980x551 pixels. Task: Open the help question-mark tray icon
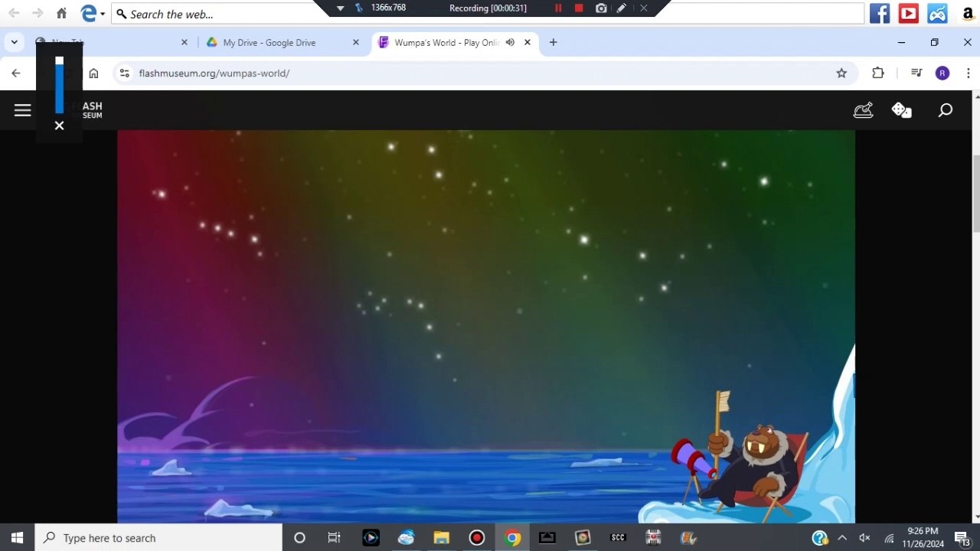tap(820, 538)
